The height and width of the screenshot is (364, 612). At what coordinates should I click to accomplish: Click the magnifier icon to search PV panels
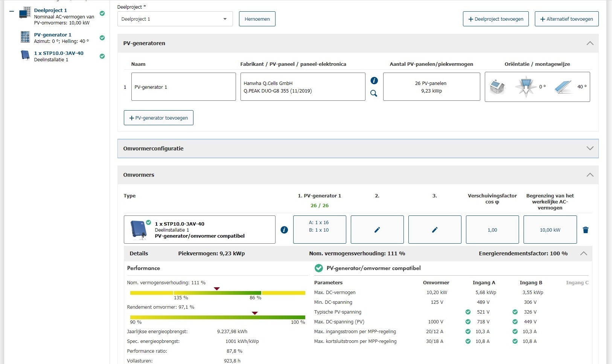tap(374, 93)
